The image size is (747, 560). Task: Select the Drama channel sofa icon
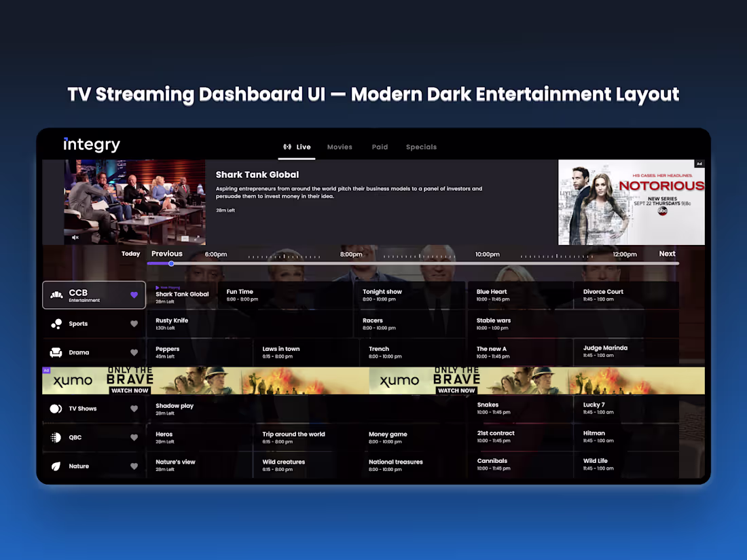point(57,352)
